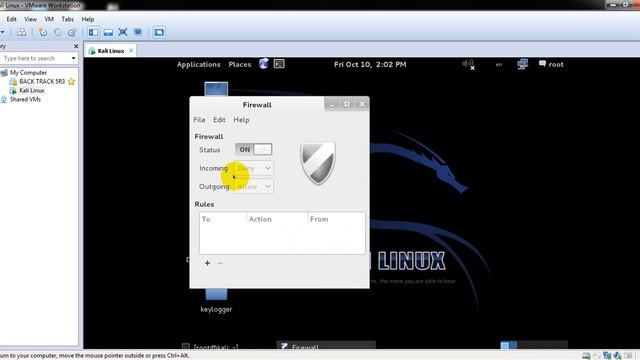Open VMware Tabs menu
This screenshot has height=360, width=640.
67,19
